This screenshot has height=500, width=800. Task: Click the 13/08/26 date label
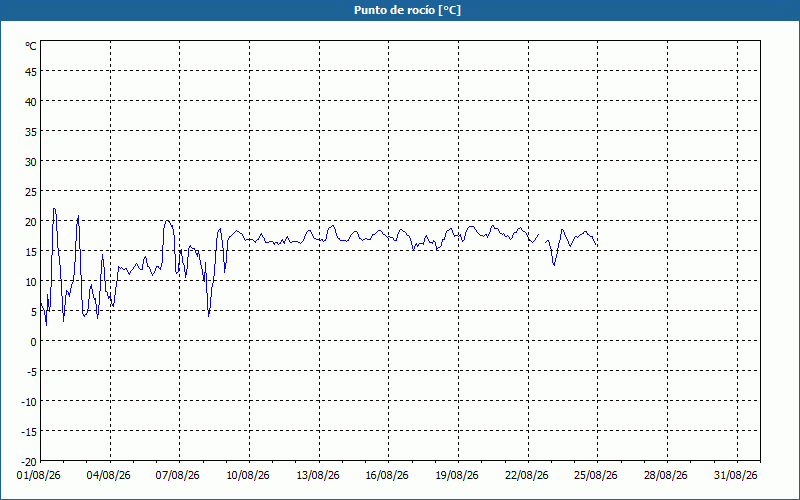pyautogui.click(x=318, y=476)
